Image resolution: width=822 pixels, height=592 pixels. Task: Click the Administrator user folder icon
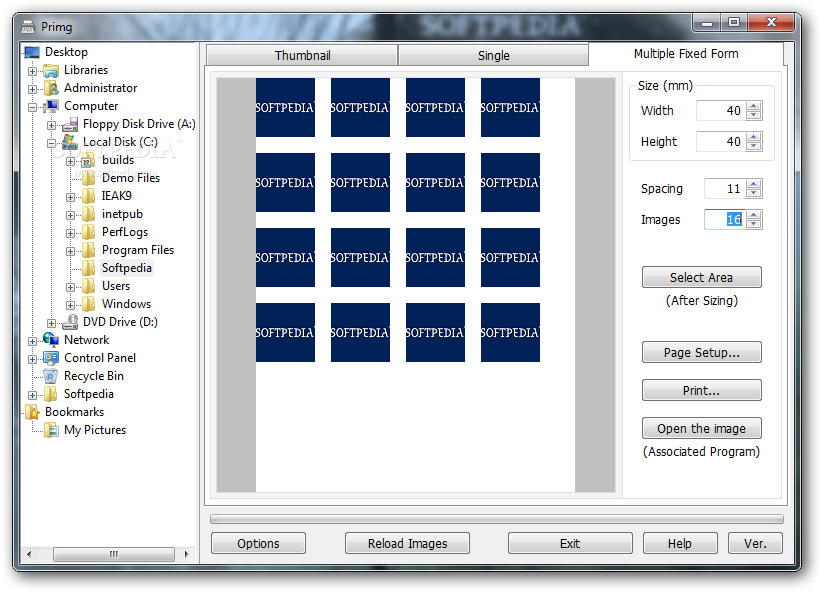tap(51, 88)
